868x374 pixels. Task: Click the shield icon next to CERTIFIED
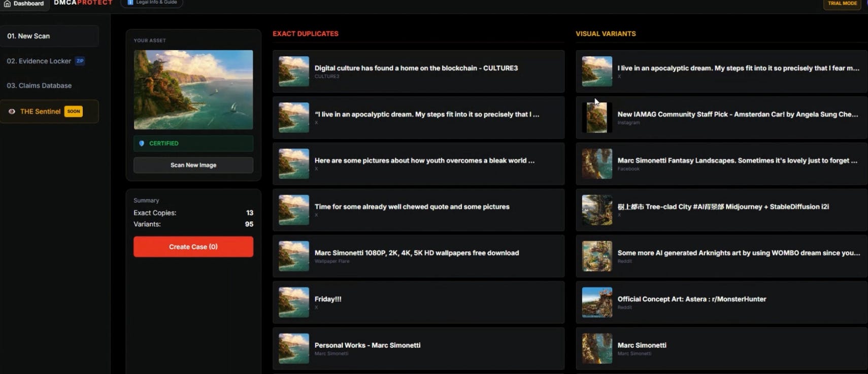(142, 144)
